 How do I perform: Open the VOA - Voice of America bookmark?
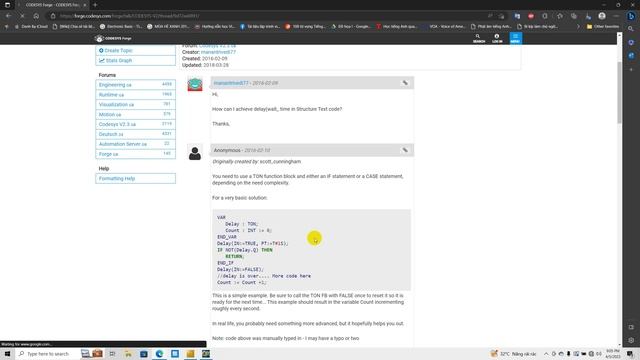coord(447,27)
